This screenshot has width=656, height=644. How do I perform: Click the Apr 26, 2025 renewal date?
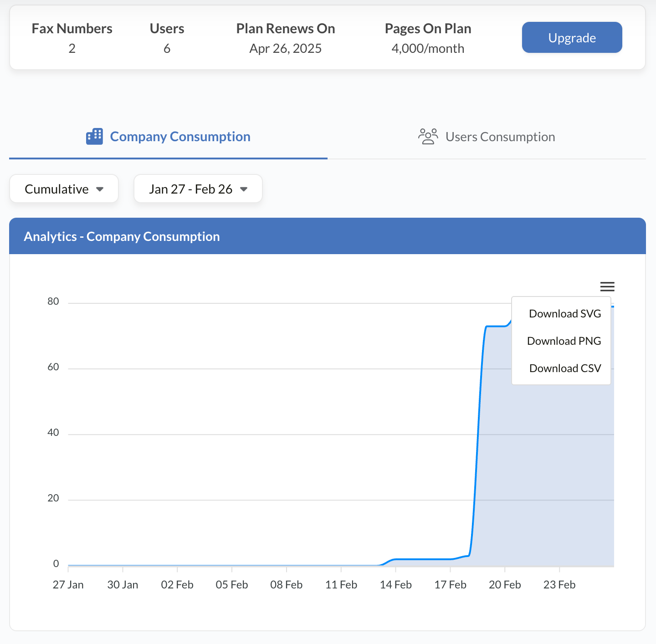tap(285, 49)
